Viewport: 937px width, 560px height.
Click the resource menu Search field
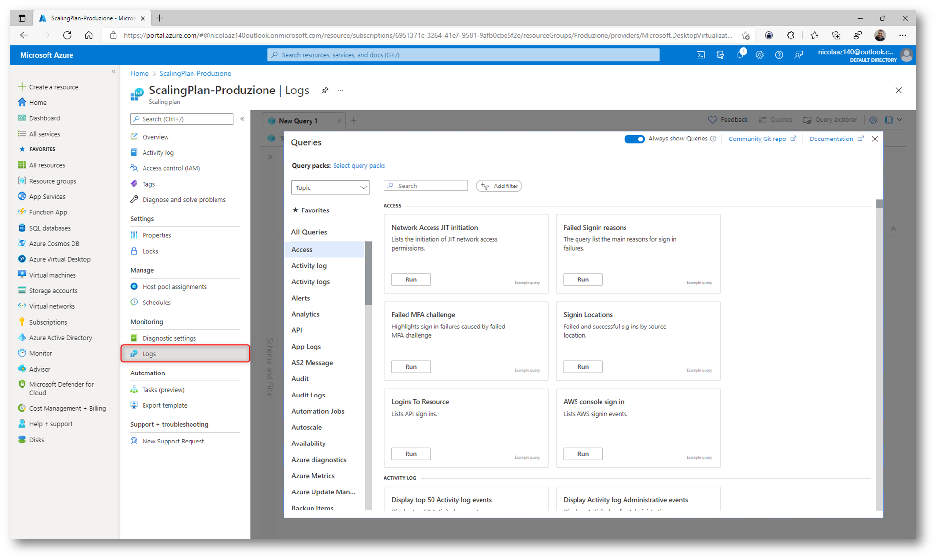pyautogui.click(x=182, y=119)
